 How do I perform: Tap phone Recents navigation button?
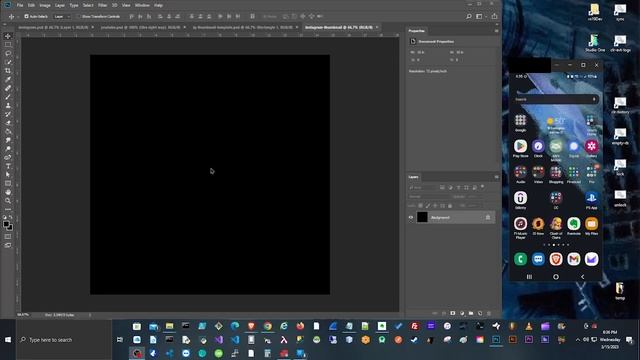pyautogui.click(x=529, y=277)
